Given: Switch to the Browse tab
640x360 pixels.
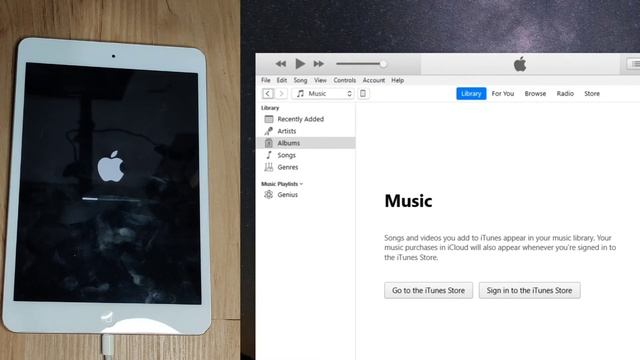Looking at the screenshot, I should (535, 93).
